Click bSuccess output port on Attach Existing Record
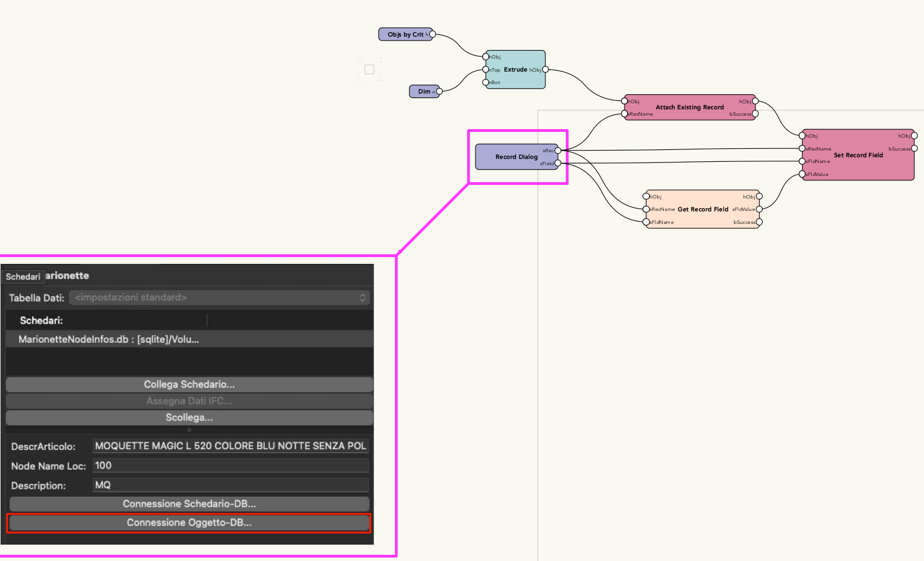 (755, 114)
